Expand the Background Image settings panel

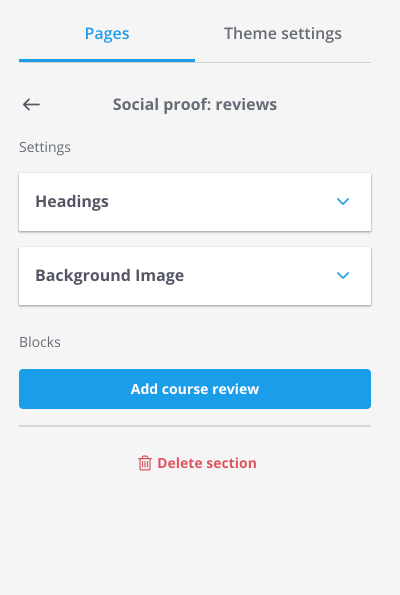(x=195, y=276)
